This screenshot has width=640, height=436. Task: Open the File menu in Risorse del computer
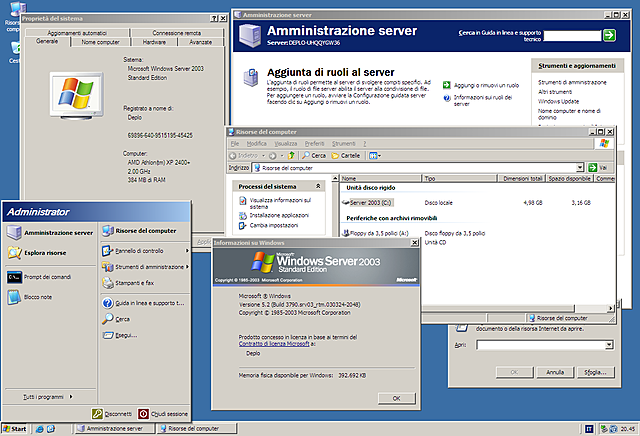pos(235,144)
